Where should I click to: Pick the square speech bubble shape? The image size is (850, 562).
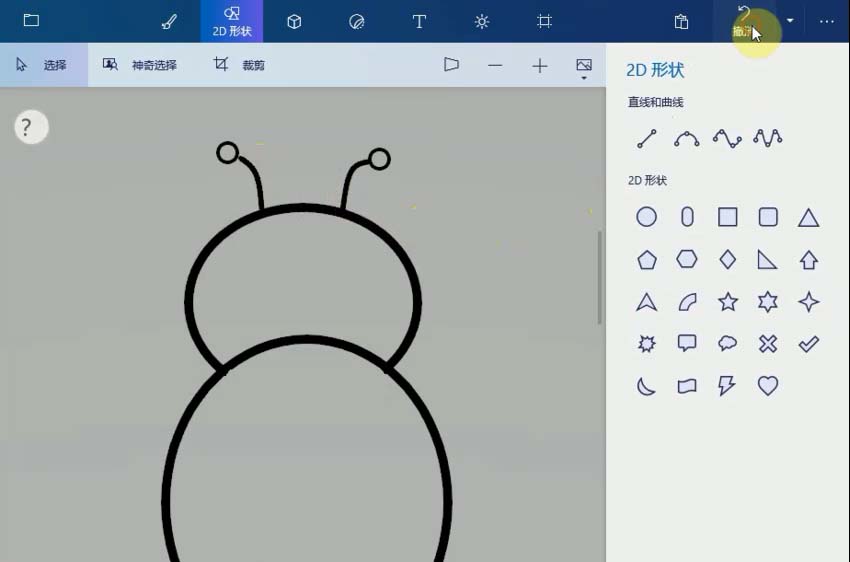(x=687, y=343)
